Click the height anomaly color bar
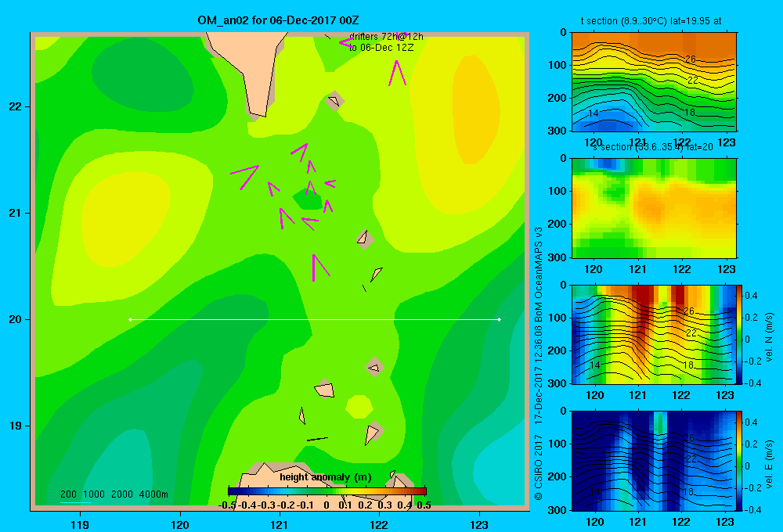This screenshot has height=532, width=783. tap(327, 491)
